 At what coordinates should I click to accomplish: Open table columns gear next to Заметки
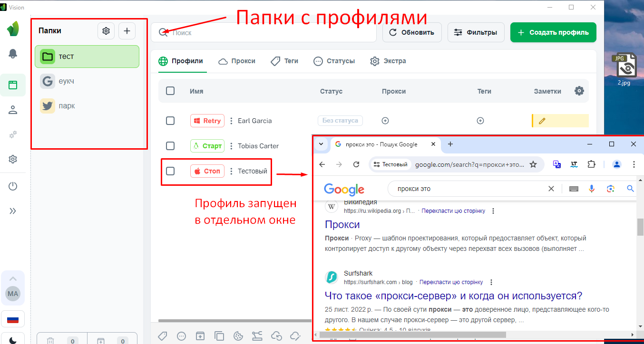click(x=579, y=91)
